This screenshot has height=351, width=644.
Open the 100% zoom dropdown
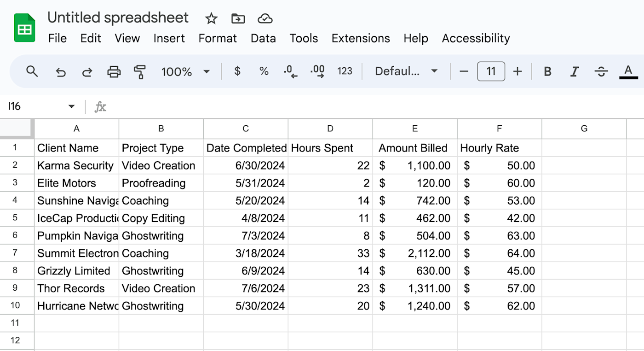coord(185,71)
